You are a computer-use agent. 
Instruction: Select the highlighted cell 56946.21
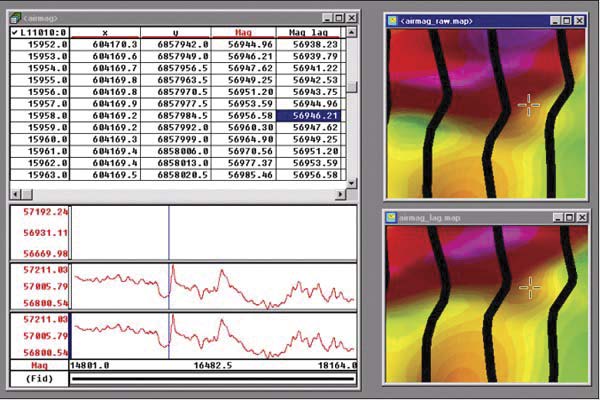(x=308, y=116)
